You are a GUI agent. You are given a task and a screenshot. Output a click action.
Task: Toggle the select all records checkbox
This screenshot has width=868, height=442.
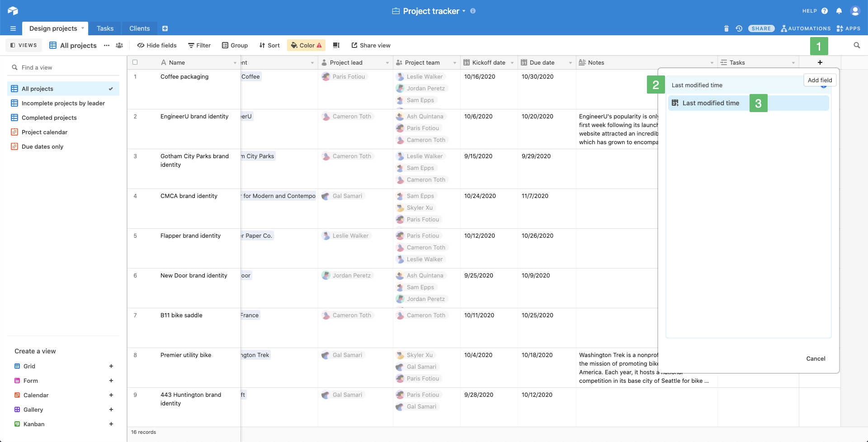(x=135, y=62)
